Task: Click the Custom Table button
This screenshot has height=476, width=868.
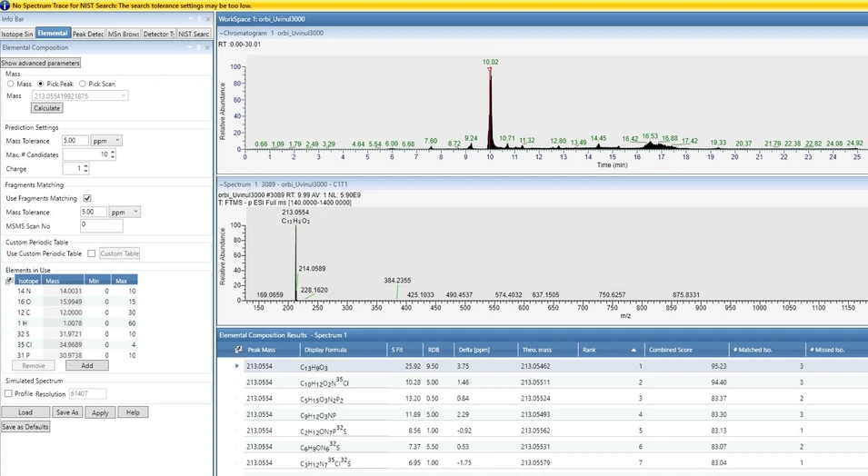Action: coord(120,253)
